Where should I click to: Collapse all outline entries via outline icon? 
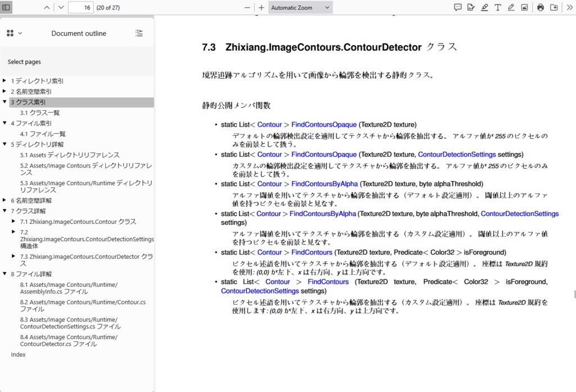(139, 33)
